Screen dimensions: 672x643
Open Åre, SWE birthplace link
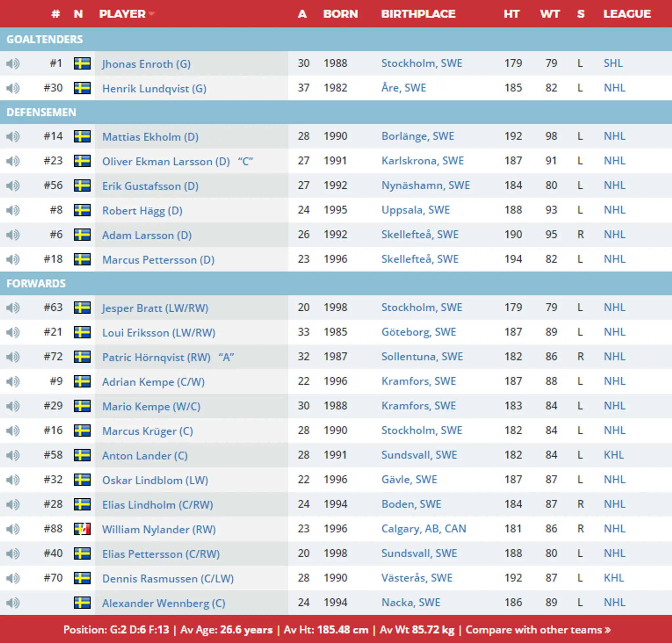(404, 88)
